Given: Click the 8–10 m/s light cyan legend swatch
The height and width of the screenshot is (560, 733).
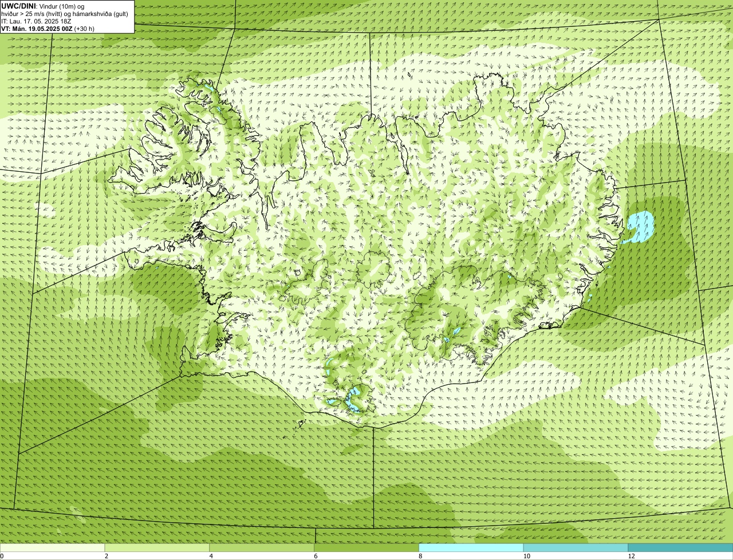Looking at the screenshot, I should (471, 548).
